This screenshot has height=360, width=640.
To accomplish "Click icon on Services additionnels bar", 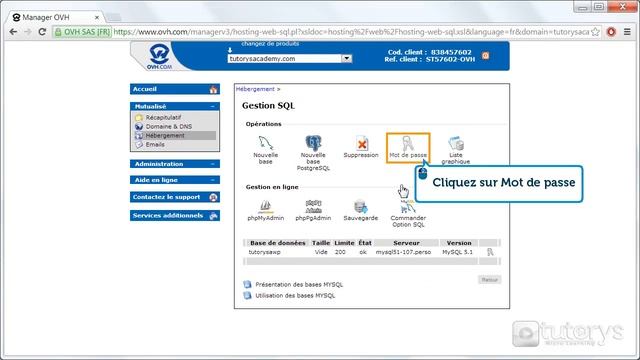I will coord(213,216).
